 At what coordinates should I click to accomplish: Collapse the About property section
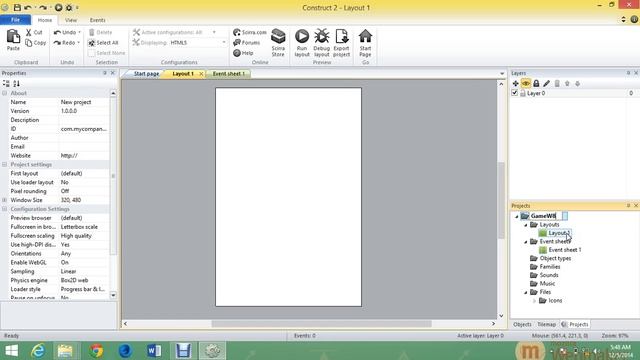tap(4, 93)
